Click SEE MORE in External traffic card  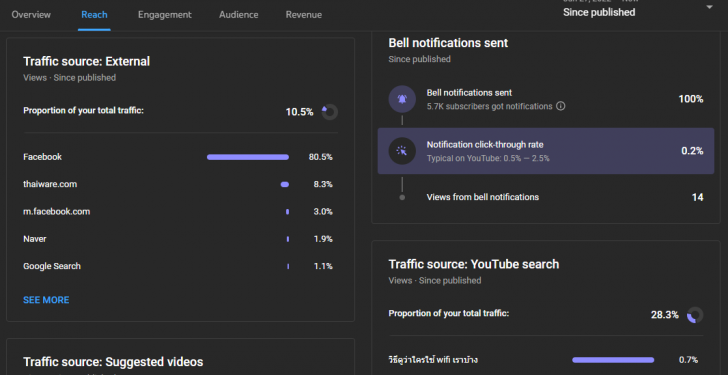pos(46,300)
